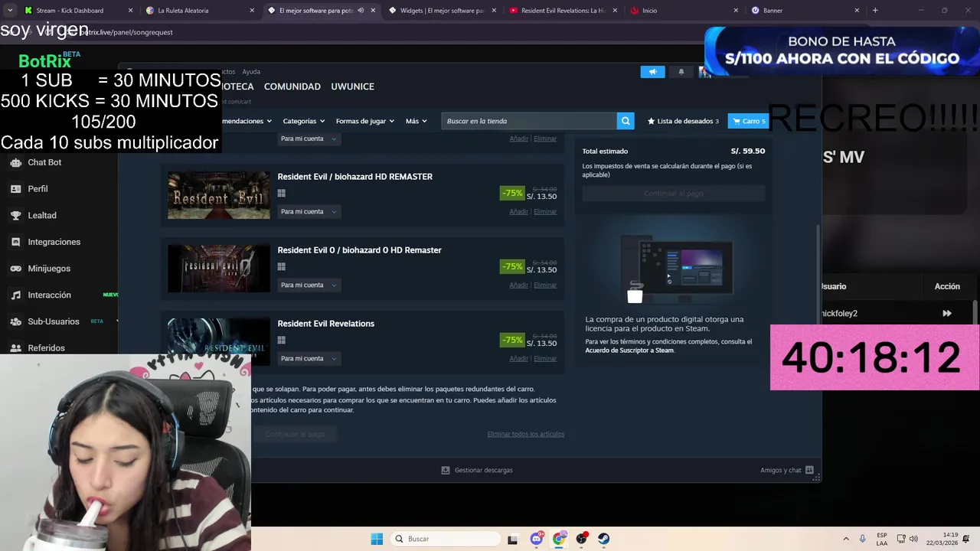Open COMUNIDAD in Steam navigation

[x=292, y=86]
